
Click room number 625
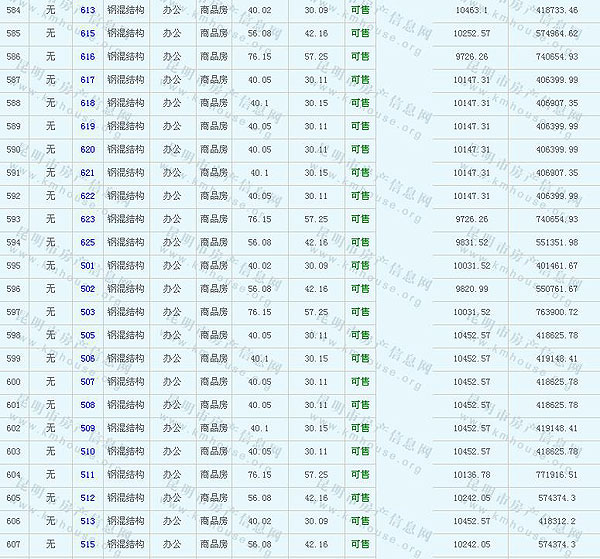[87, 242]
